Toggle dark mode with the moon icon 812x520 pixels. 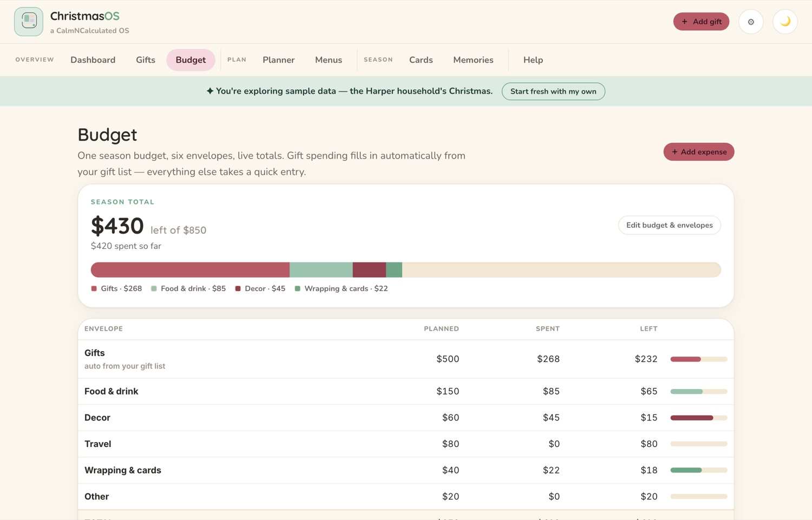tap(785, 22)
